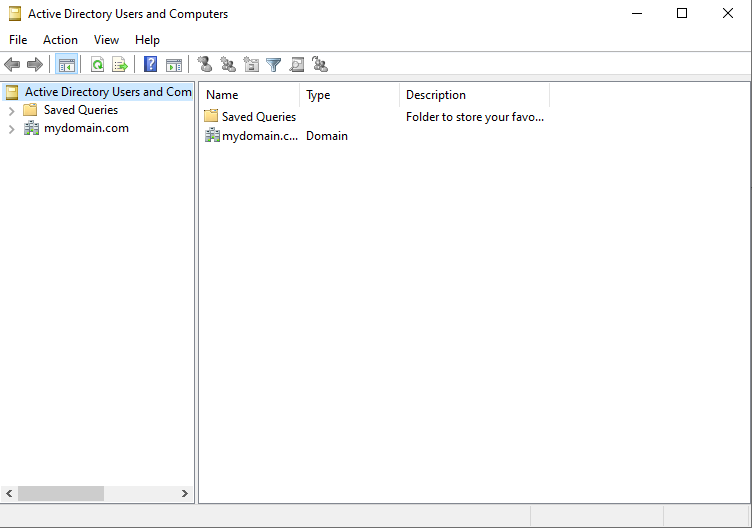The width and height of the screenshot is (752, 528).
Task: Refresh the view using toolbar icon
Action: 98,64
